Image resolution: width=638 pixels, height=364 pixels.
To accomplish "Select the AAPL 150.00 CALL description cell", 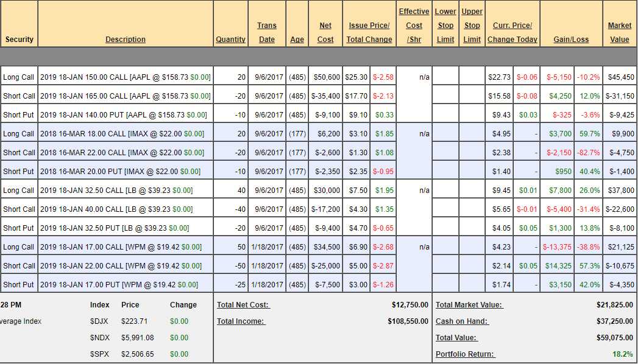I will (x=125, y=77).
